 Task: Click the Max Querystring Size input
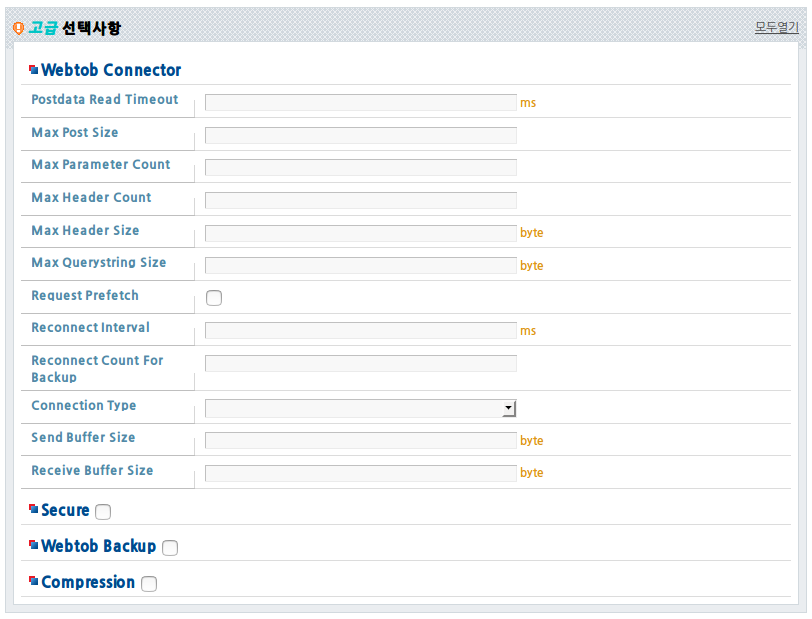[x=361, y=265]
